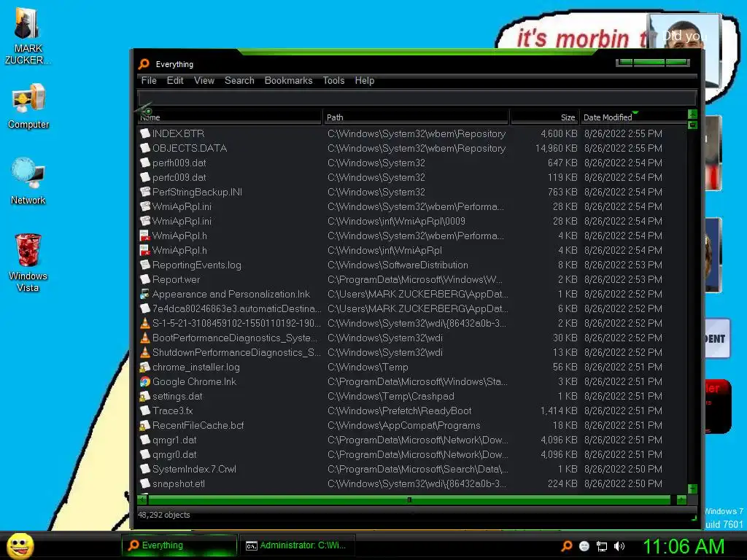
Task: Open the File menu in Everything
Action: pyautogui.click(x=149, y=80)
